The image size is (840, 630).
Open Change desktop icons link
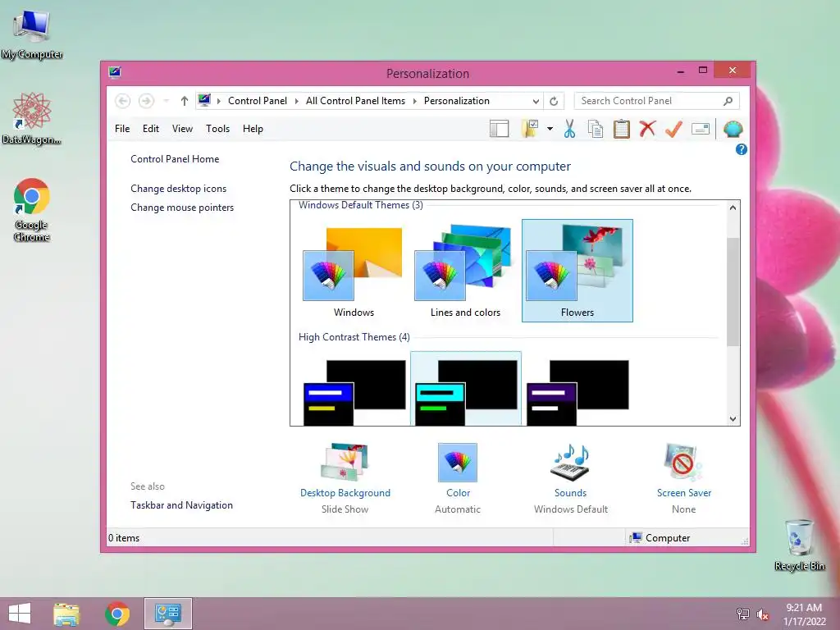point(178,189)
